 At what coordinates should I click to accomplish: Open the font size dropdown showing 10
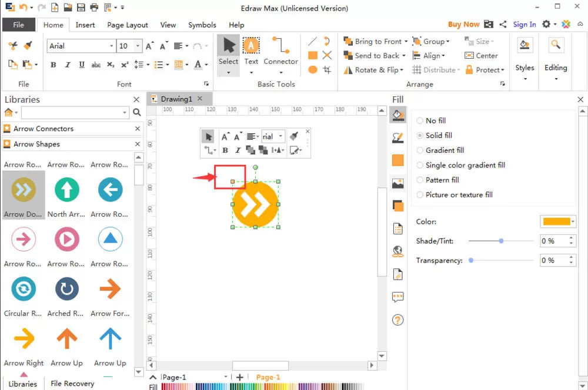tap(138, 46)
